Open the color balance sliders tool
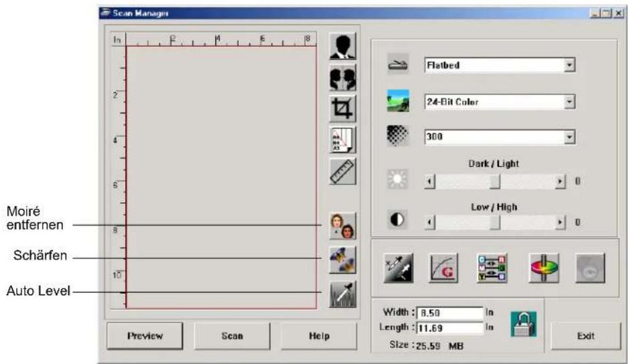 [x=492, y=268]
